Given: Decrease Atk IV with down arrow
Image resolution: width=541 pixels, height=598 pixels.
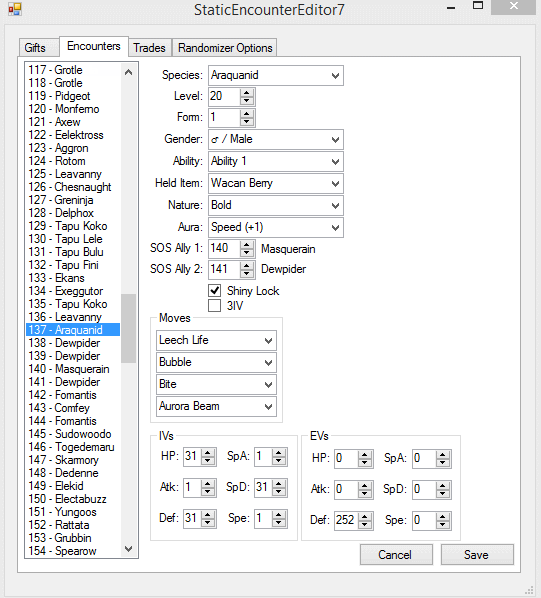Looking at the screenshot, I should pos(208,492).
